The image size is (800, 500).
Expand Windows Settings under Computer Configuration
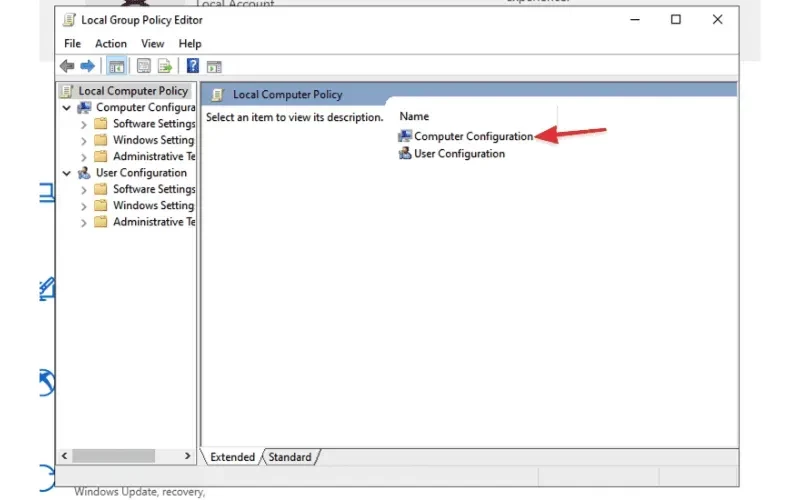point(84,140)
